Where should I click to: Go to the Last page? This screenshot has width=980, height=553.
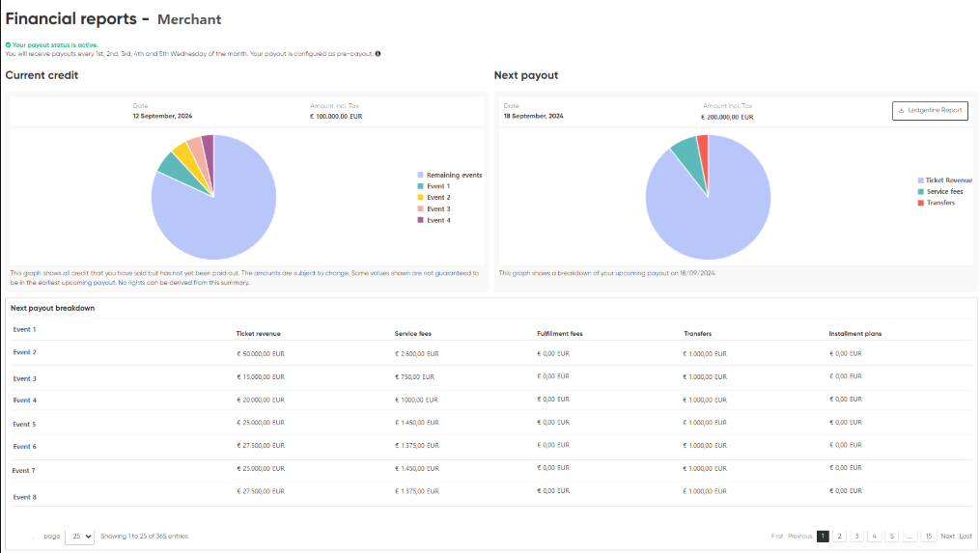(x=966, y=536)
